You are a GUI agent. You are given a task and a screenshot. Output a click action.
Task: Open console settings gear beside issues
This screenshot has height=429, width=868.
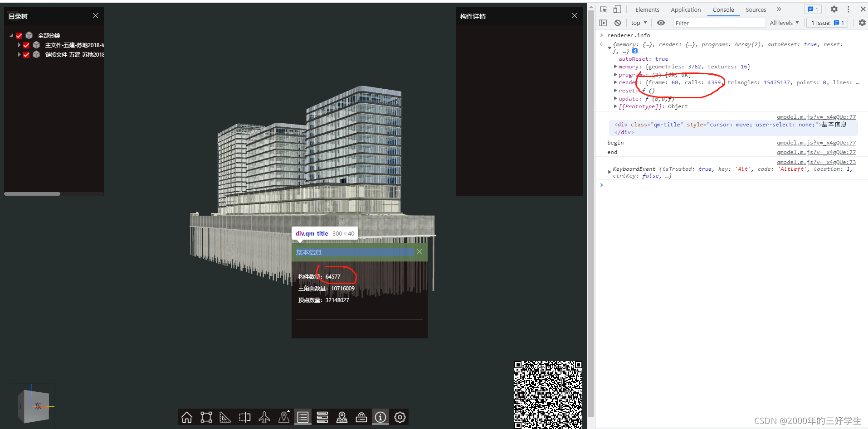click(862, 23)
